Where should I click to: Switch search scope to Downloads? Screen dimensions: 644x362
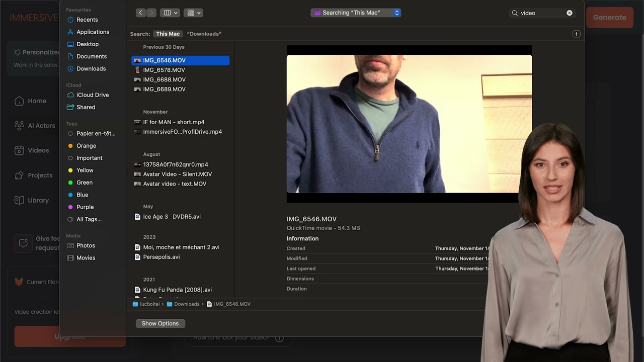pos(204,34)
